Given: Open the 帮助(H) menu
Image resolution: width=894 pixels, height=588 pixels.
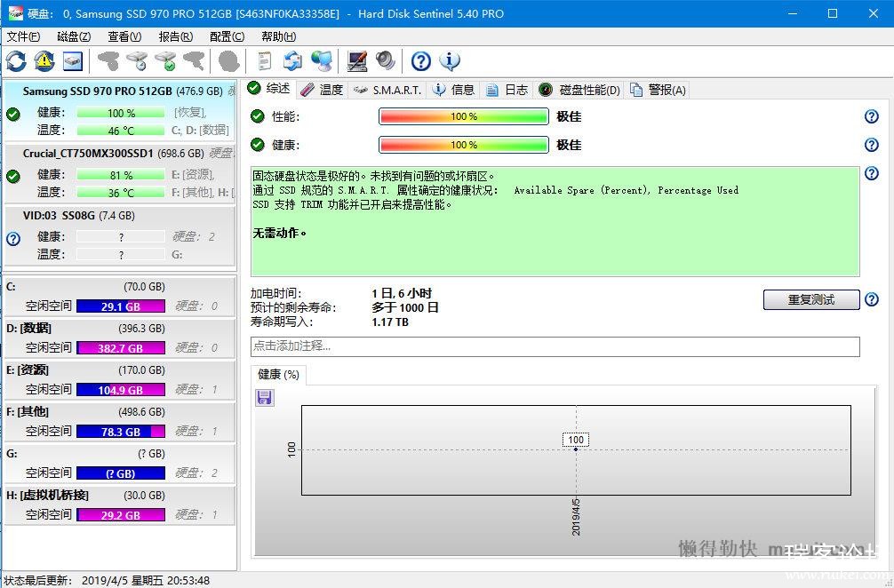Looking at the screenshot, I should [x=278, y=36].
